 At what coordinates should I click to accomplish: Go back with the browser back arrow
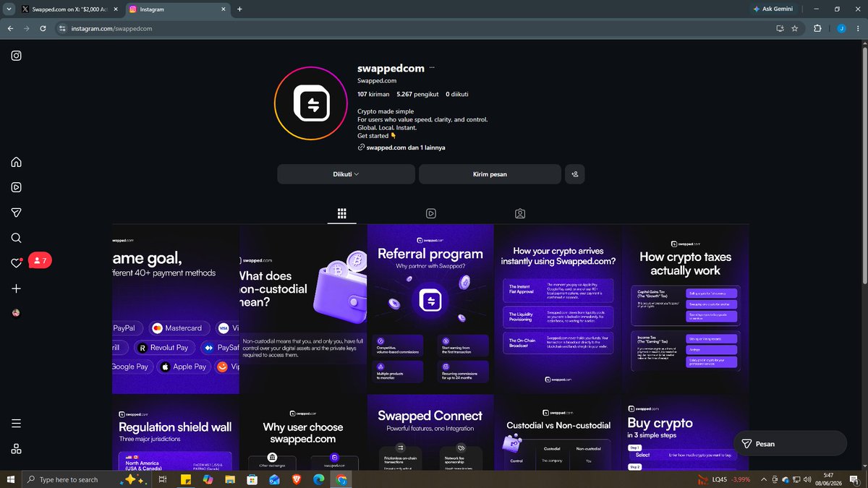coord(10,28)
